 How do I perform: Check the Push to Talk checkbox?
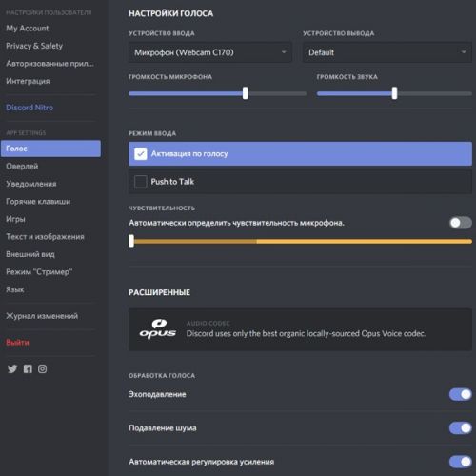(x=141, y=182)
